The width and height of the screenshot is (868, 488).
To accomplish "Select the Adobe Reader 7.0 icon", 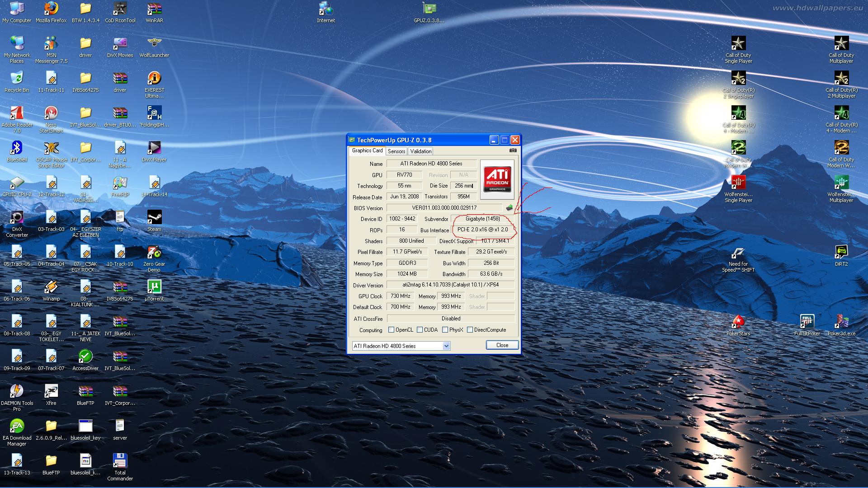I will pyautogui.click(x=17, y=120).
